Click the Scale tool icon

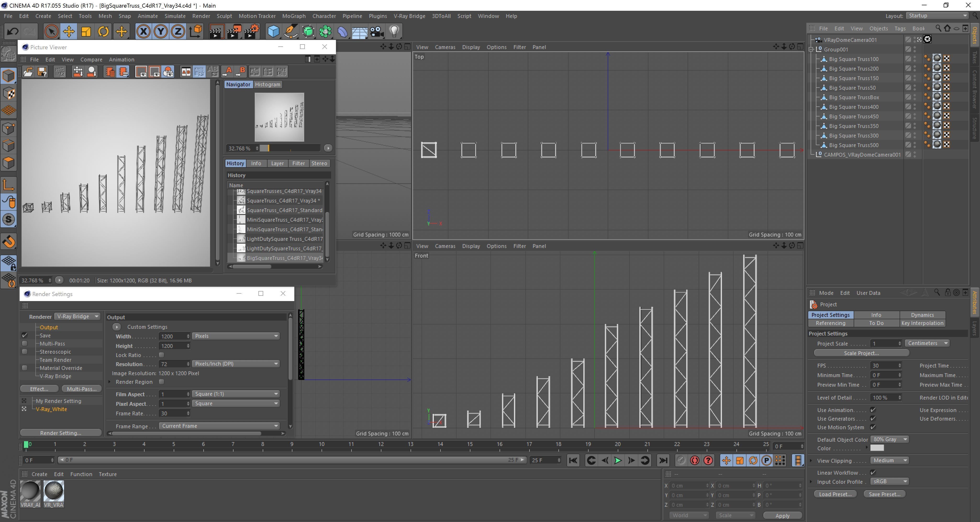(x=86, y=32)
